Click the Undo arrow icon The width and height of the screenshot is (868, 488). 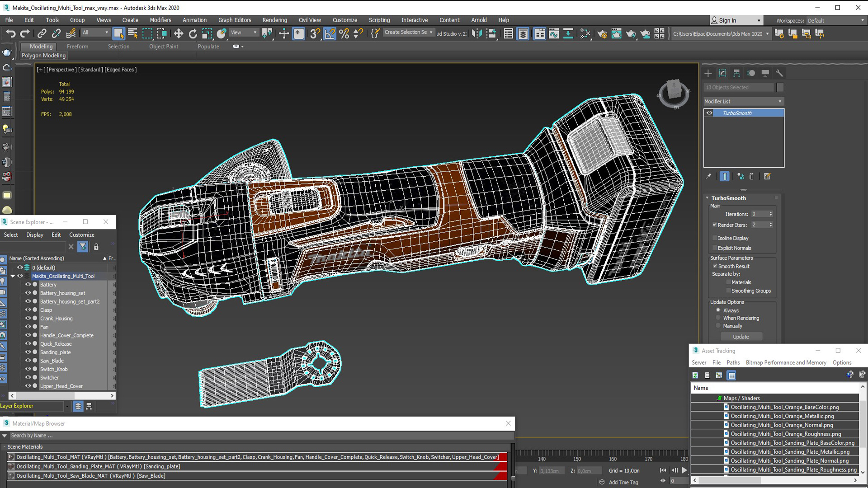(x=10, y=33)
